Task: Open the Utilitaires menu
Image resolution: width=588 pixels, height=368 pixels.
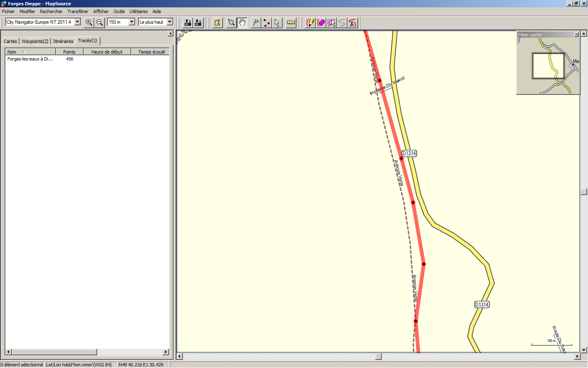Action: click(x=138, y=11)
